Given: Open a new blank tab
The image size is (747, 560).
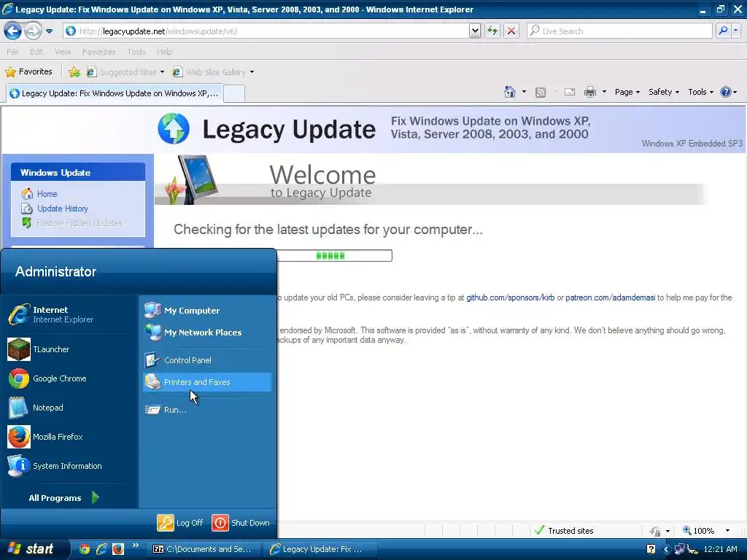Looking at the screenshot, I should (234, 94).
